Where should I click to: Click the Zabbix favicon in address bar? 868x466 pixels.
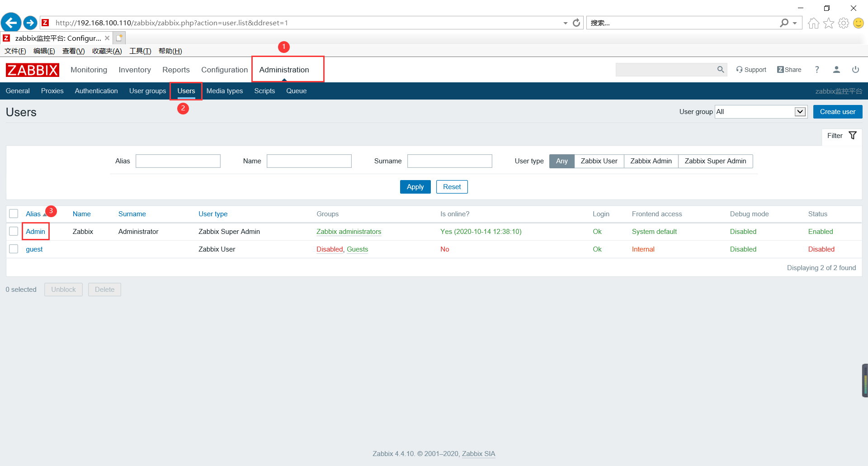(45, 23)
